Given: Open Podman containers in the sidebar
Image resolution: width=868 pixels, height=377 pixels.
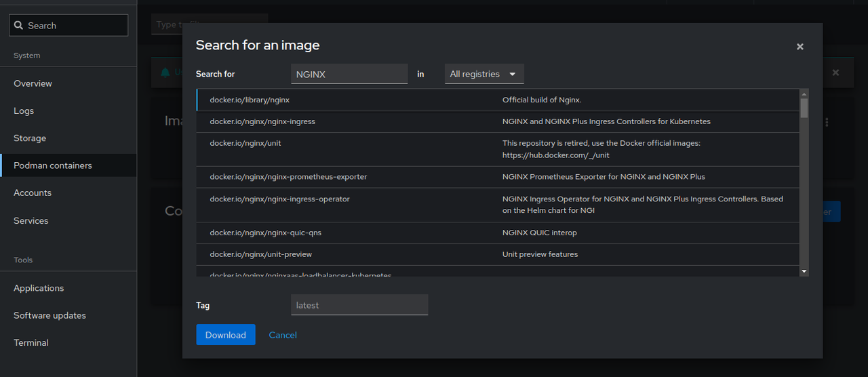Looking at the screenshot, I should pyautogui.click(x=68, y=165).
